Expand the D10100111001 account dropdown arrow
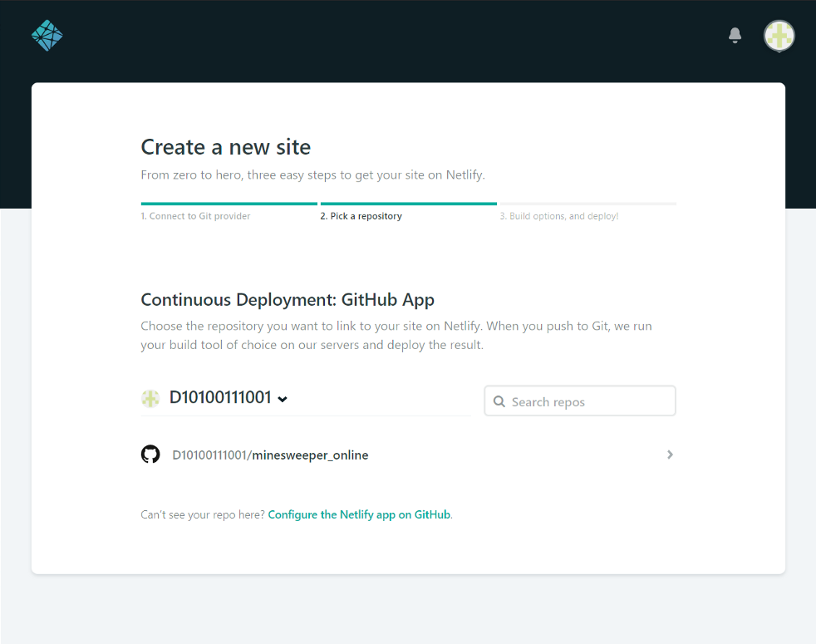 [283, 400]
